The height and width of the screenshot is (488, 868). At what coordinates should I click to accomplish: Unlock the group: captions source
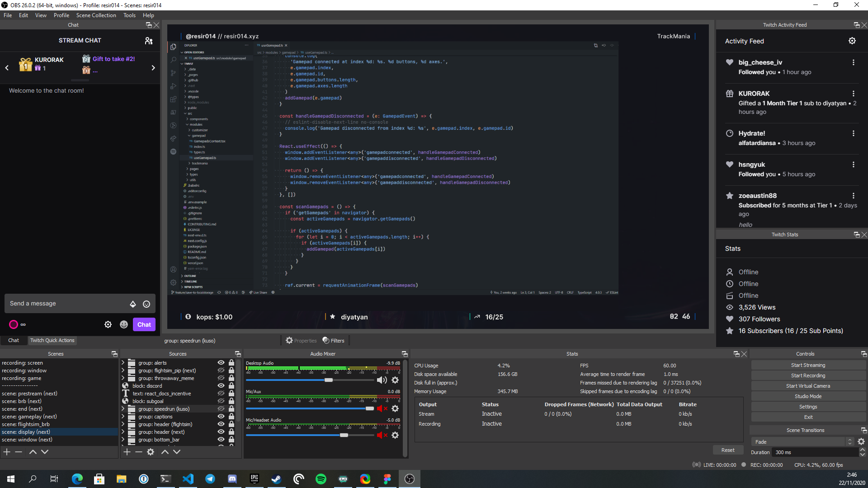231,417
